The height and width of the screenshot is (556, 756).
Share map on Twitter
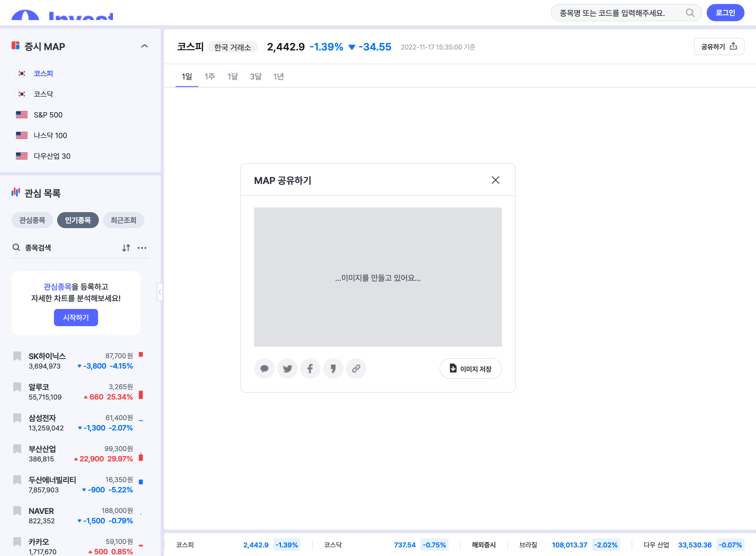coord(287,369)
